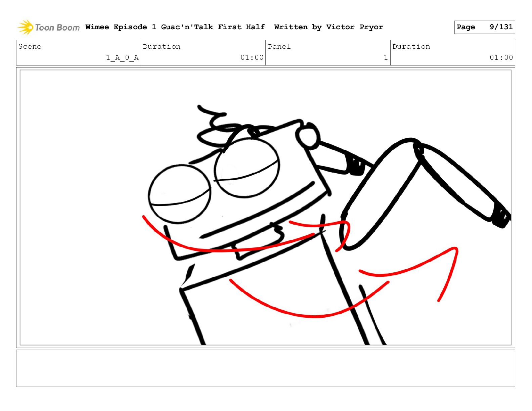Click the storyboard panel robot drawing
The width and height of the screenshot is (532, 411).
click(265, 208)
